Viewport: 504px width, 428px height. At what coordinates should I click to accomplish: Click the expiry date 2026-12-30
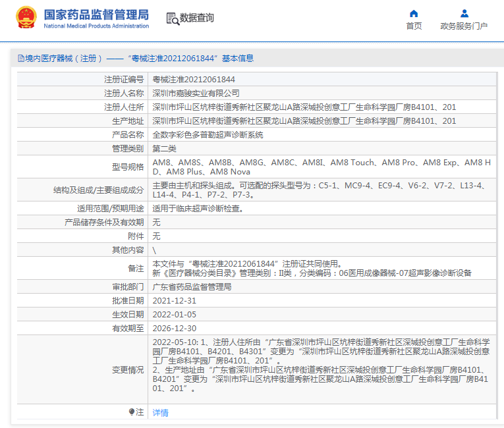click(175, 328)
